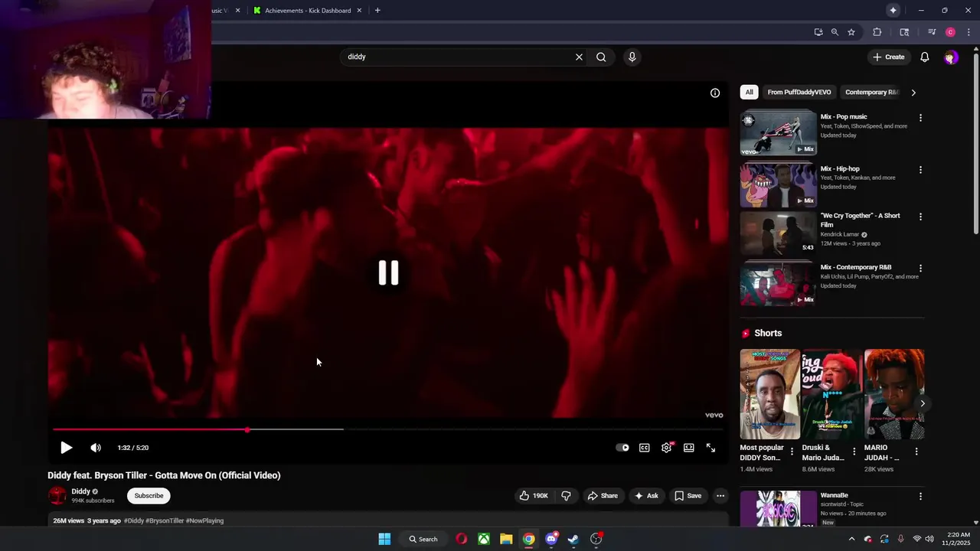
Task: Open the Chrome zoom magnifier icon
Action: click(835, 32)
